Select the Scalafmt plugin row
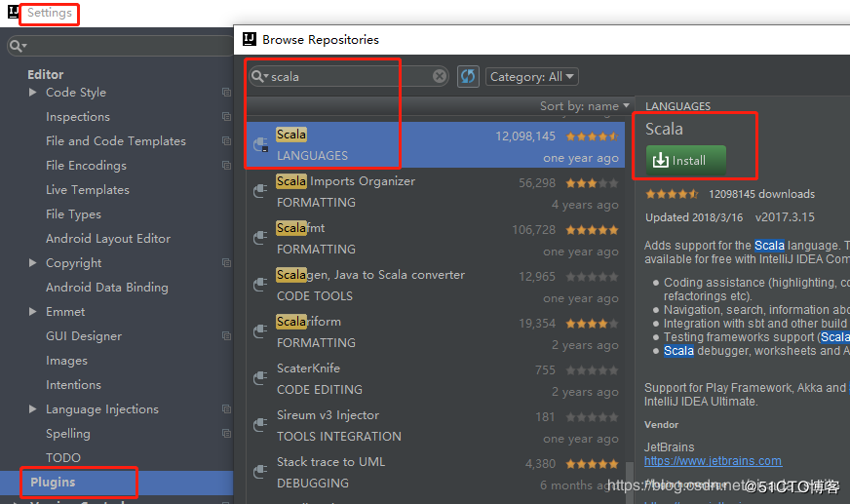Viewport: 850px width, 504px height. [436, 239]
